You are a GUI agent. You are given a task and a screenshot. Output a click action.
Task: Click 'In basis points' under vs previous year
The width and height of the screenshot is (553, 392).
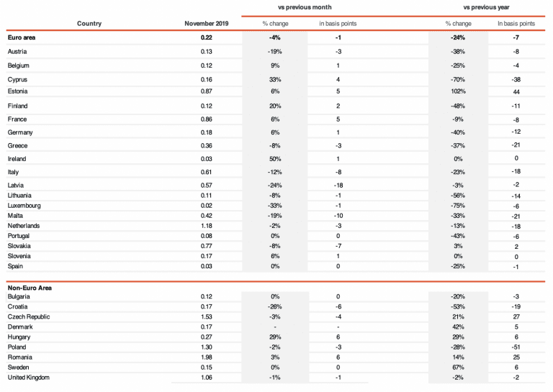coord(516,24)
